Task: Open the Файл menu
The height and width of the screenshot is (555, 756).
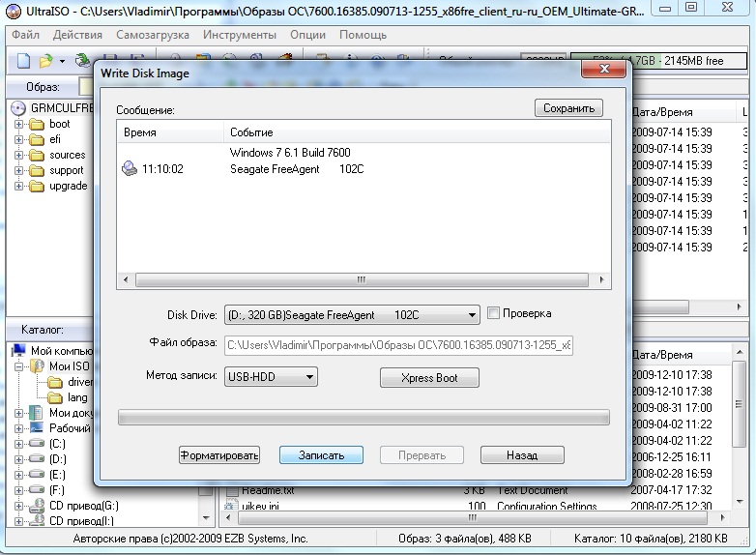Action: (25, 35)
